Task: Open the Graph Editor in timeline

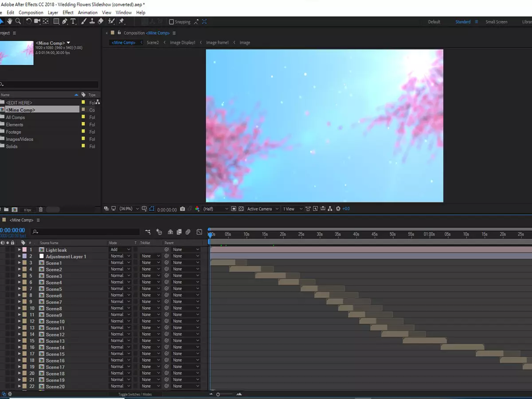Action: pyautogui.click(x=199, y=232)
